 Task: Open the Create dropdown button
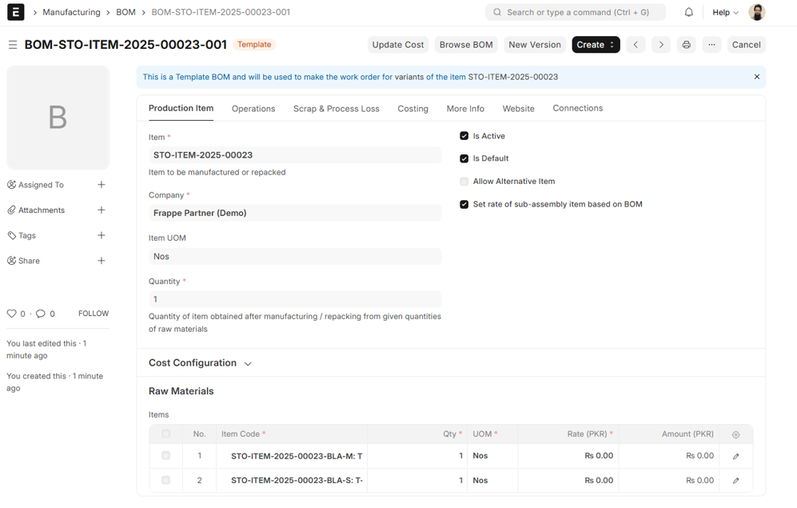[595, 45]
